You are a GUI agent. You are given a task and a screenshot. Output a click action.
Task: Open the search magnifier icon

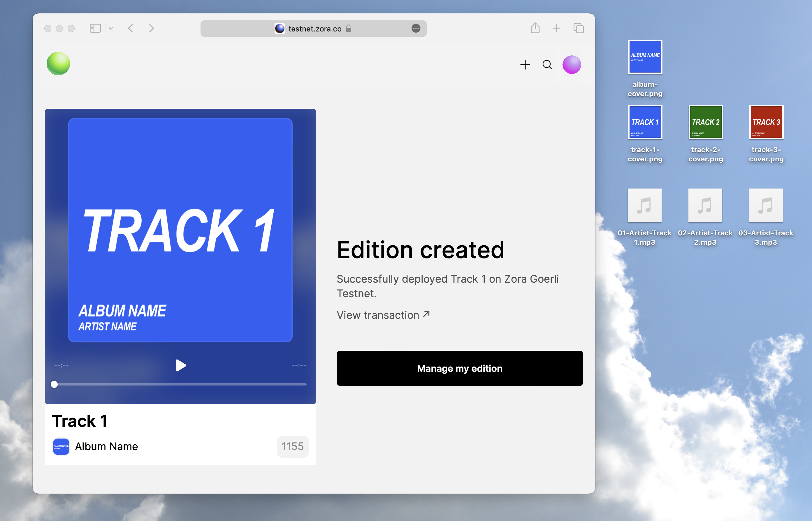[x=547, y=65]
